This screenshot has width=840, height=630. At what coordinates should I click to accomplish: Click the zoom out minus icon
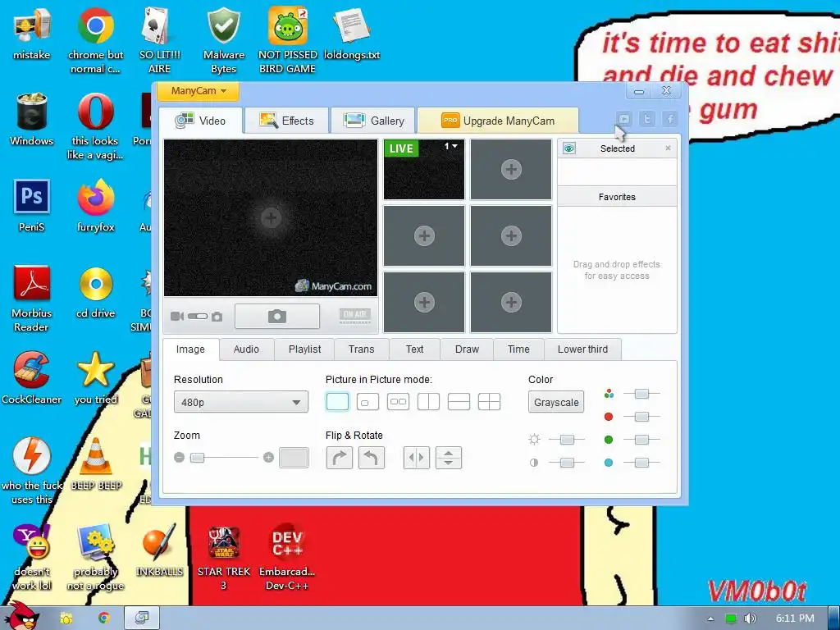(180, 458)
